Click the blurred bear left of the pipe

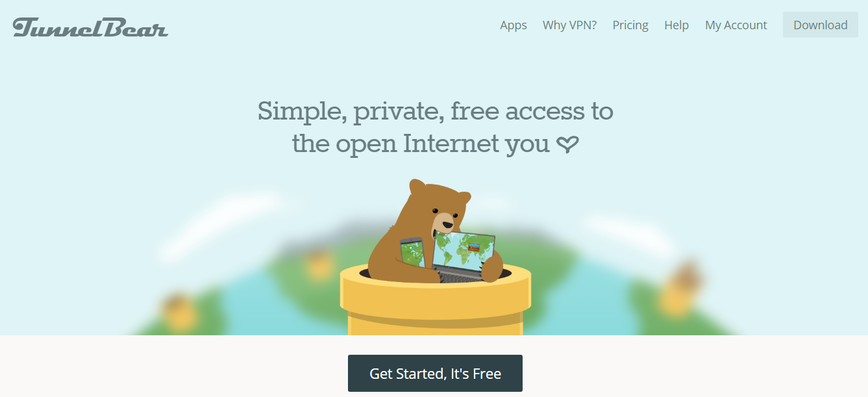coord(319,264)
